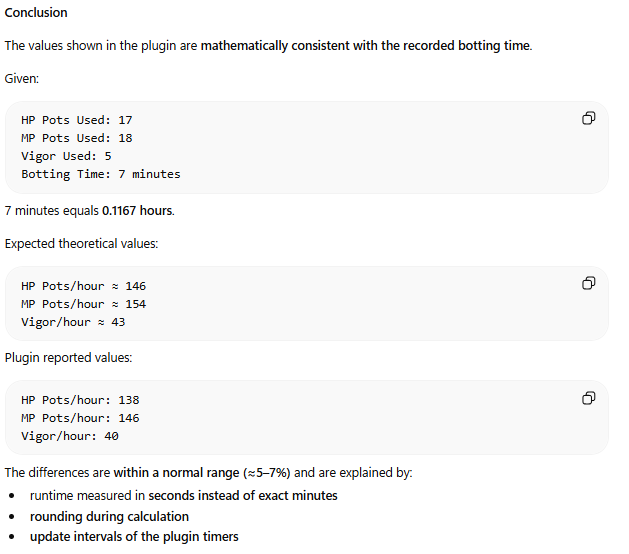Image resolution: width=629 pixels, height=554 pixels.
Task: Copy the expected theoretical values code block
Action: pyautogui.click(x=588, y=284)
